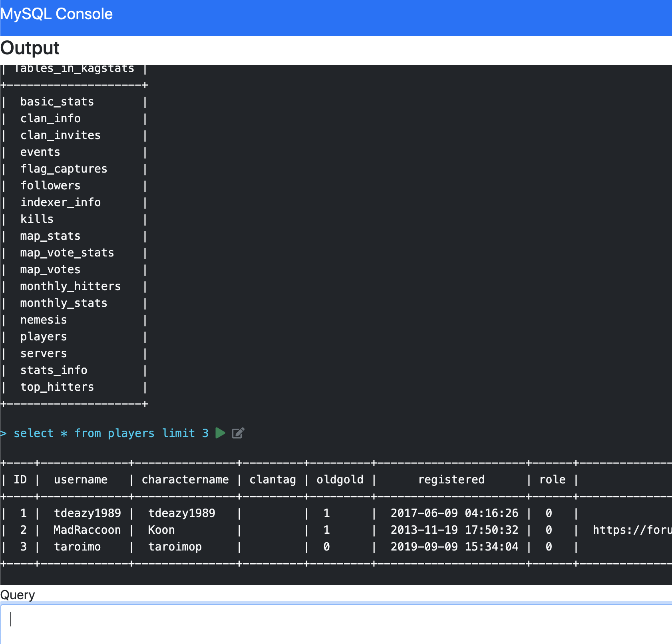Click registered date 2019-09-09 15:34:04
Image resolution: width=672 pixels, height=644 pixels.
coord(455,547)
